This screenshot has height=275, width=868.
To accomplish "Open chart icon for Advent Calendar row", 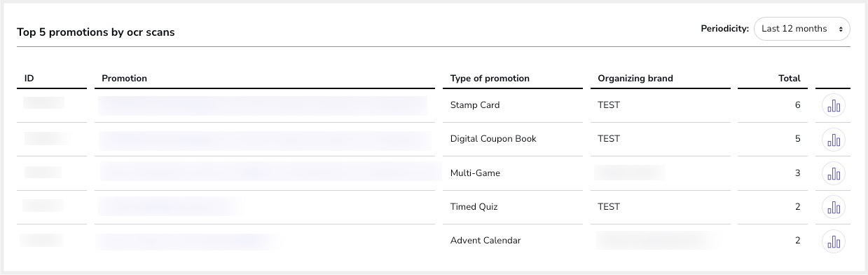I will point(834,241).
